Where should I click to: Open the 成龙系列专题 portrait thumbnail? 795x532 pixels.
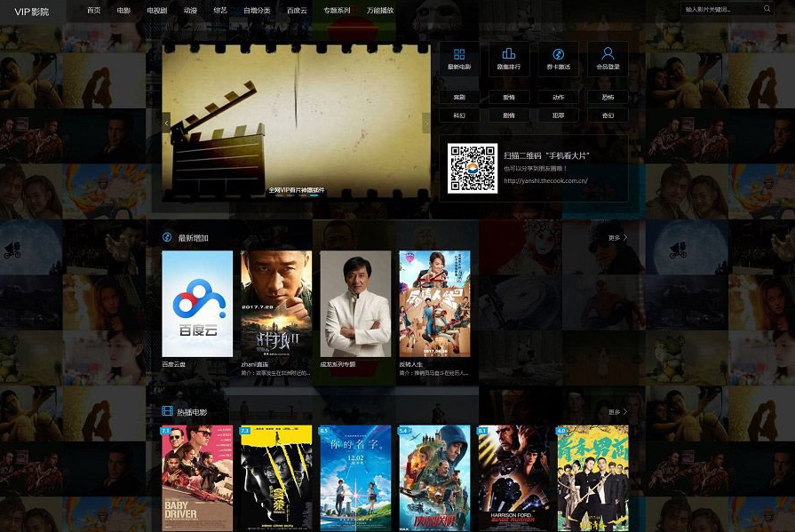point(355,304)
